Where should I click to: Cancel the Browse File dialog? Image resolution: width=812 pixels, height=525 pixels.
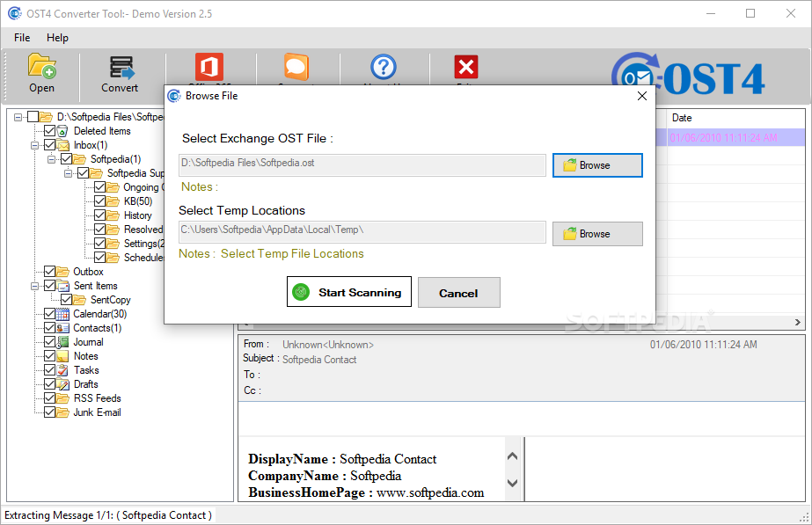coord(459,293)
